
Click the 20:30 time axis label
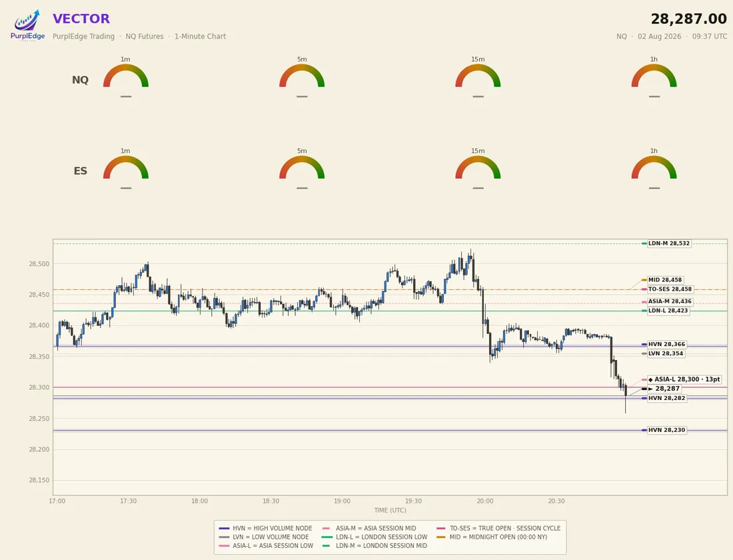556,501
